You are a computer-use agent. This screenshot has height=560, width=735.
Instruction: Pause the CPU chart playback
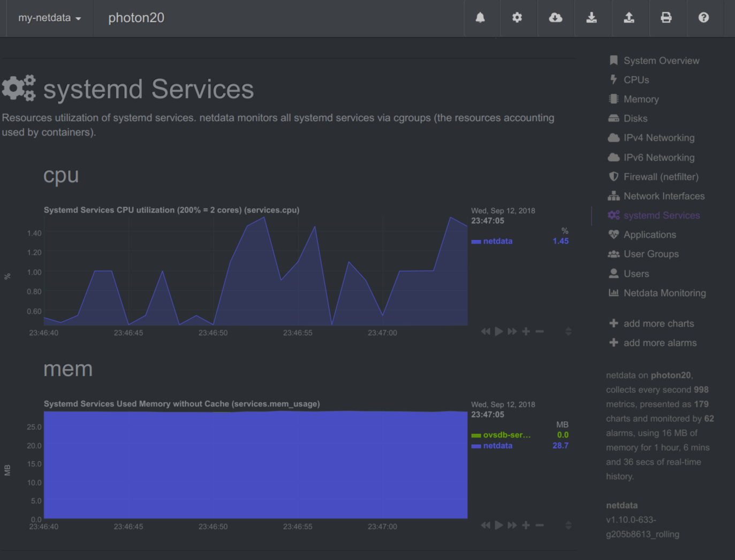pos(498,331)
